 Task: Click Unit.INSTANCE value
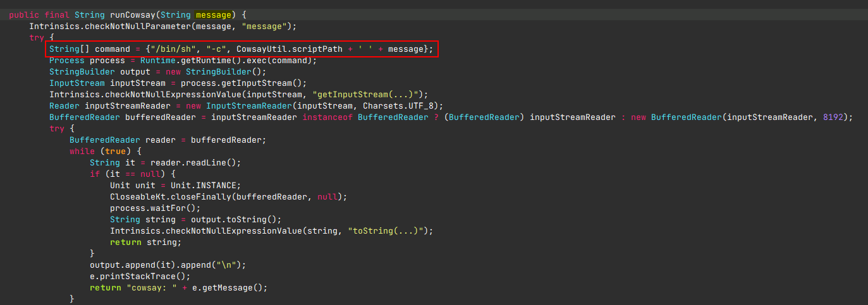tap(204, 186)
